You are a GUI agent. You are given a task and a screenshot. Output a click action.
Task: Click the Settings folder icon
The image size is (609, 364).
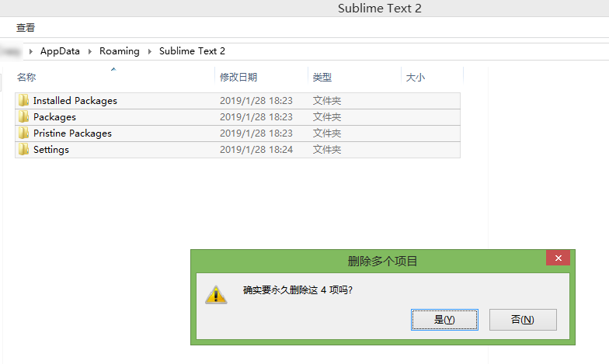pyautogui.click(x=23, y=149)
